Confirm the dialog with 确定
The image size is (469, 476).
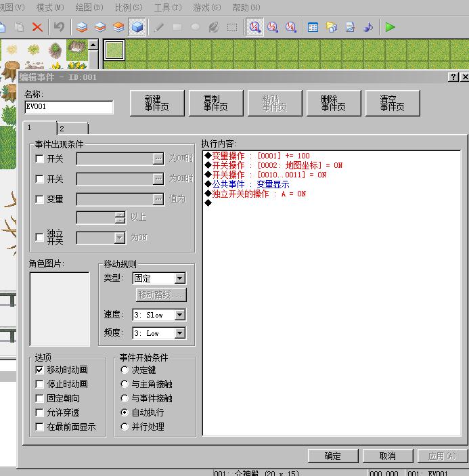click(x=333, y=456)
